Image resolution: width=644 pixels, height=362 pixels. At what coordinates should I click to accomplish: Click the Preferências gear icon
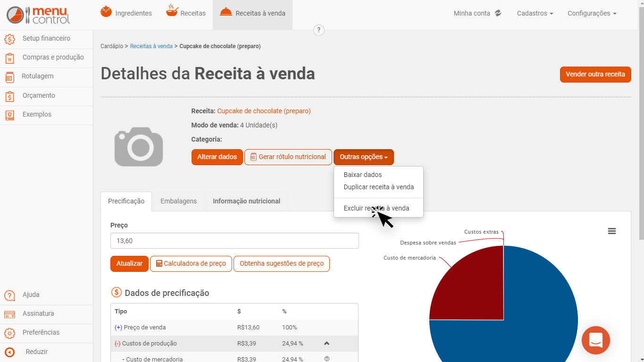pyautogui.click(x=9, y=333)
